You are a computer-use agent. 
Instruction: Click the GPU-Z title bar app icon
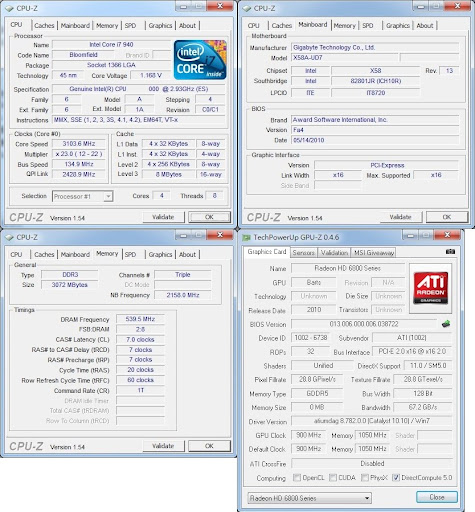tap(247, 238)
